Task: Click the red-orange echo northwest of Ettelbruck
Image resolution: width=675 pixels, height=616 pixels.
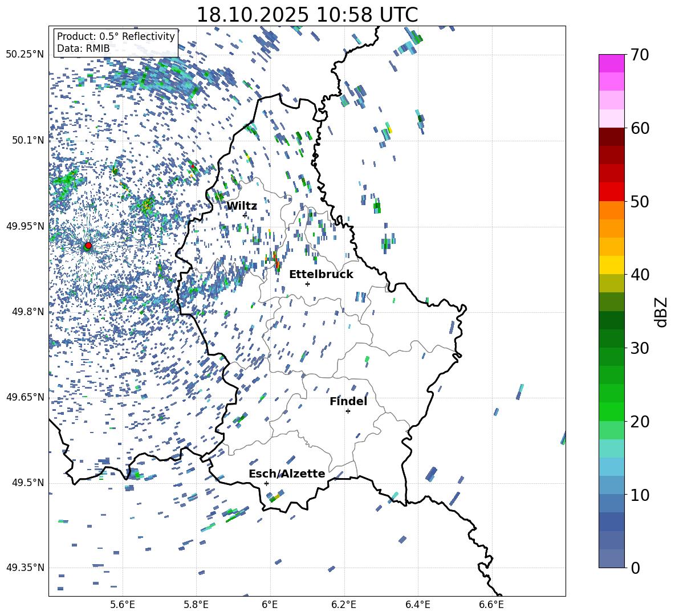Action: (276, 261)
